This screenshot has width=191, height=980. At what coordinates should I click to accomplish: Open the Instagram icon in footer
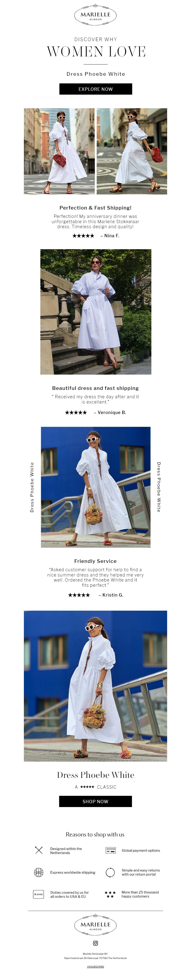tap(95, 943)
